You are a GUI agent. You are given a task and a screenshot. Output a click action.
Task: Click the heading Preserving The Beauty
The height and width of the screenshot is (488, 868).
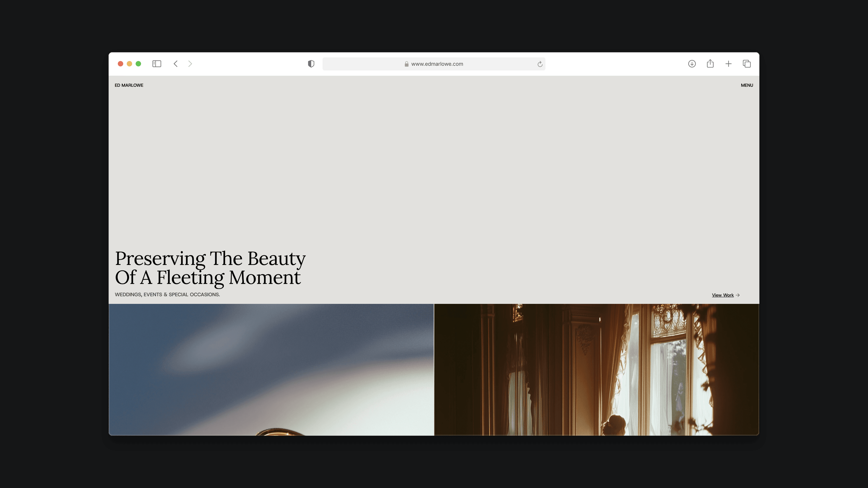point(210,259)
